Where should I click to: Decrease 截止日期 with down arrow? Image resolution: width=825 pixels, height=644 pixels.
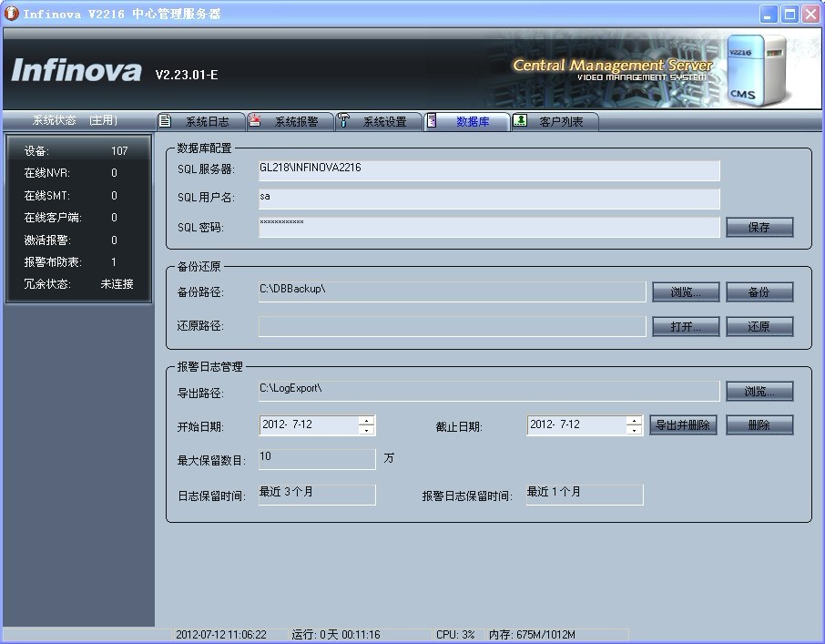click(x=634, y=430)
